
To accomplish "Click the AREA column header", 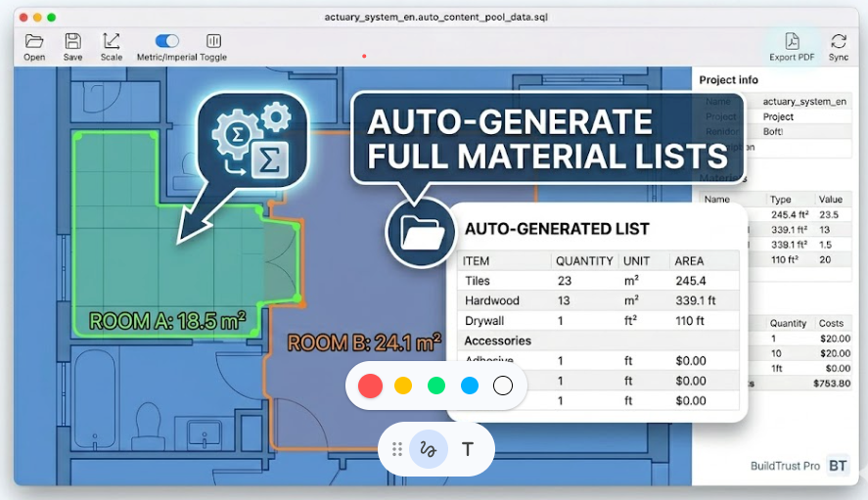I will [x=689, y=261].
